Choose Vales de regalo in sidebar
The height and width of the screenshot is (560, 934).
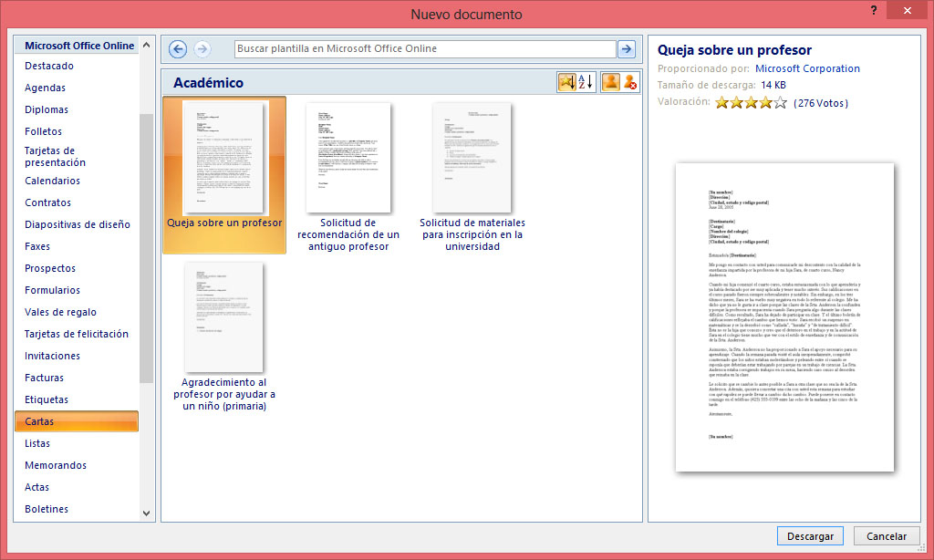click(61, 312)
